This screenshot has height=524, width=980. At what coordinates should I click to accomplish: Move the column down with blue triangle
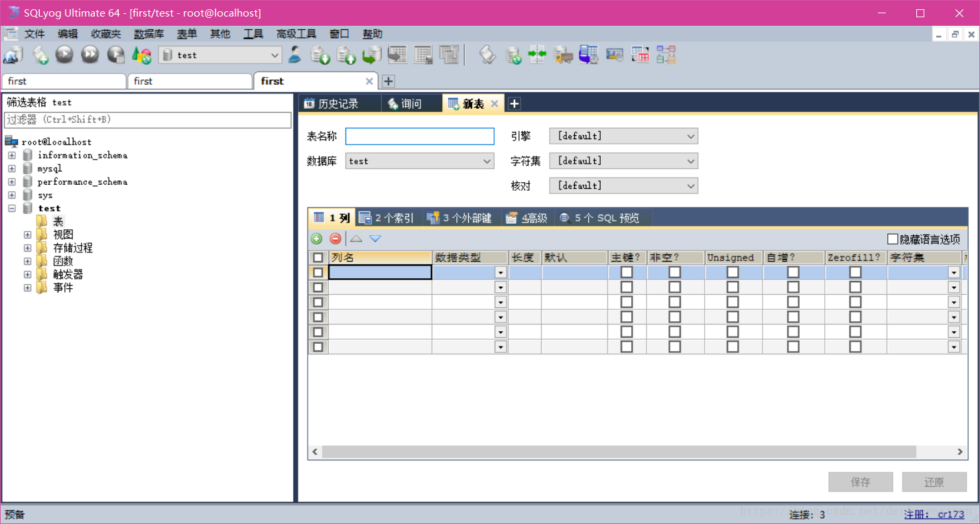tap(375, 238)
